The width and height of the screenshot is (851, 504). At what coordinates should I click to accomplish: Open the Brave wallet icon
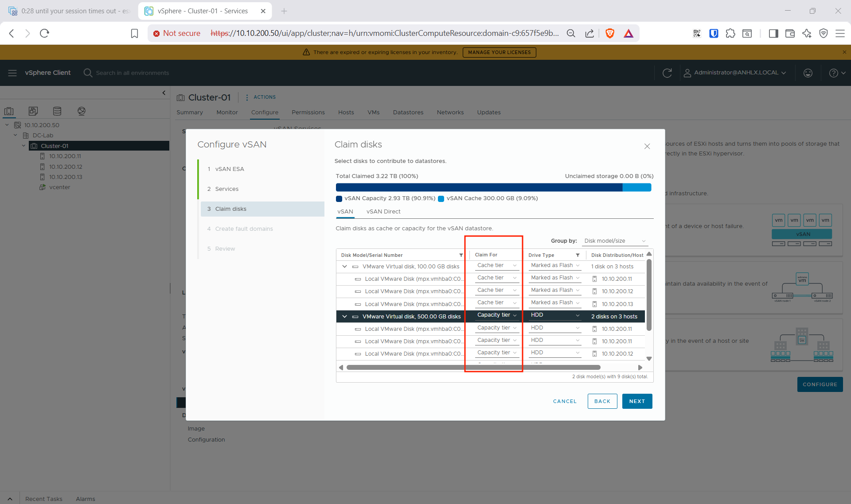[x=790, y=33]
